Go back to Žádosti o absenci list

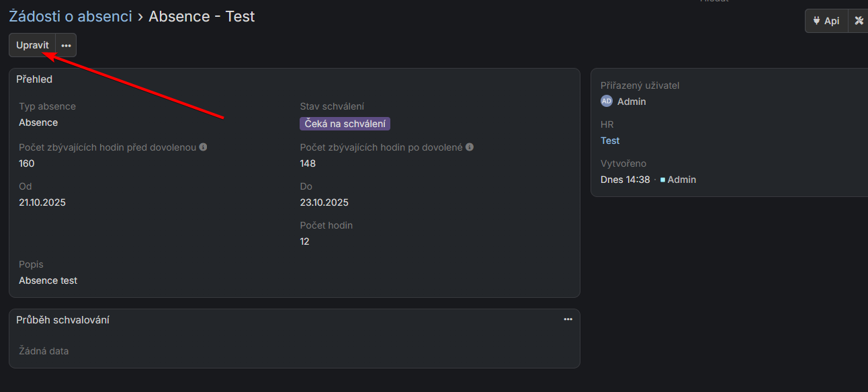tap(71, 16)
